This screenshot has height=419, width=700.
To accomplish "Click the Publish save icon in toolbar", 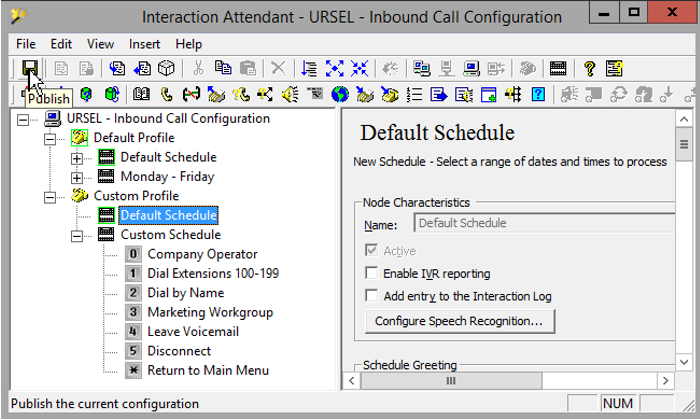I will pos(30,68).
